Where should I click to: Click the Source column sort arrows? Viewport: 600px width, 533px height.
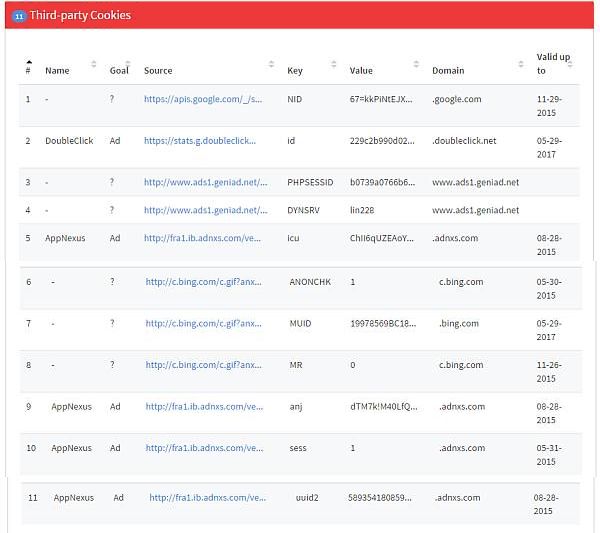[271, 64]
